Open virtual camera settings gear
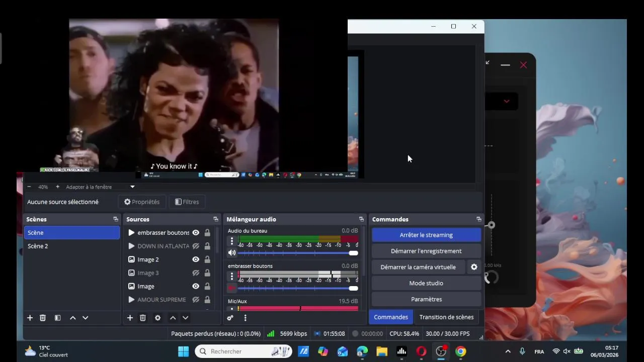Screen dimensions: 644x362 tap(474, 267)
